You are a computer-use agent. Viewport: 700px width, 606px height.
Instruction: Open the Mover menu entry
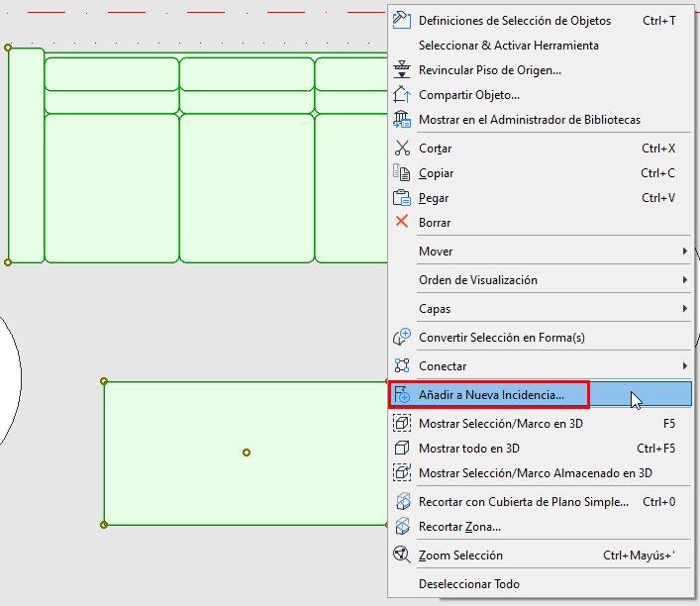point(541,251)
